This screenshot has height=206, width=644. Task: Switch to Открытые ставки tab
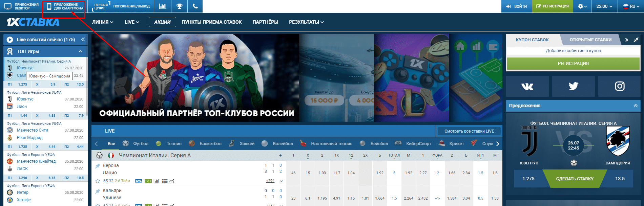click(x=590, y=40)
